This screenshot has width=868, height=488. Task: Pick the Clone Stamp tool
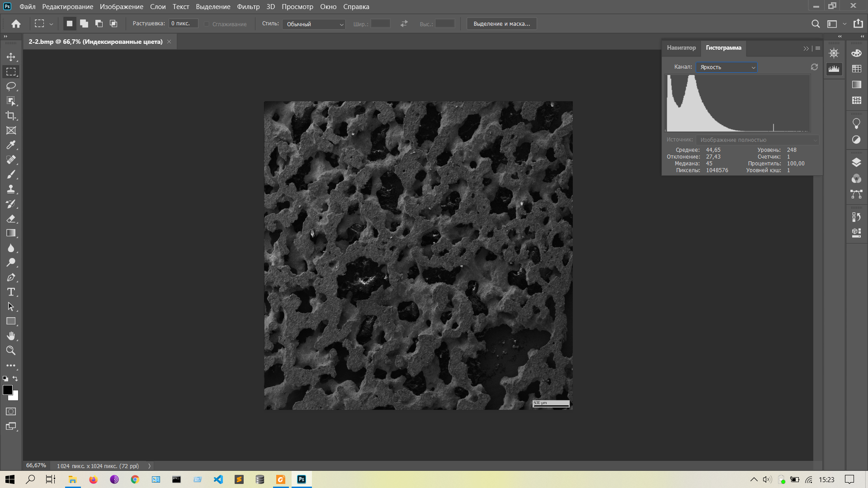[x=11, y=189]
